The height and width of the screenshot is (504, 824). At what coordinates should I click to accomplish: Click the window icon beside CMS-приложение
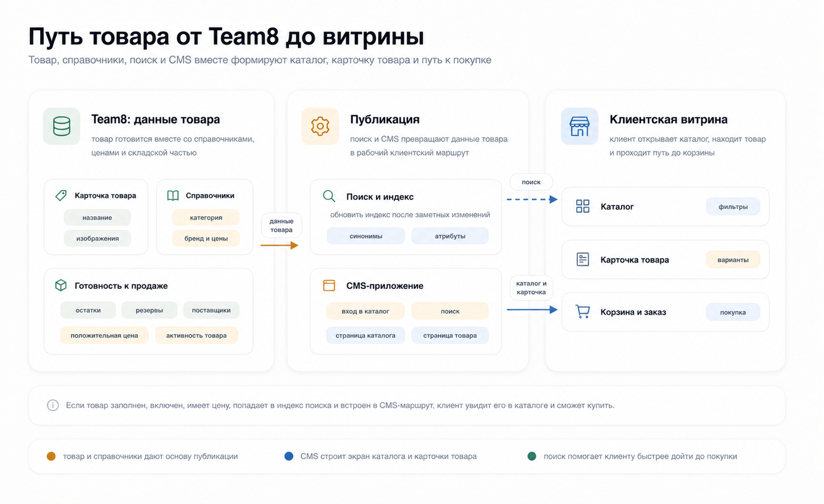click(329, 285)
